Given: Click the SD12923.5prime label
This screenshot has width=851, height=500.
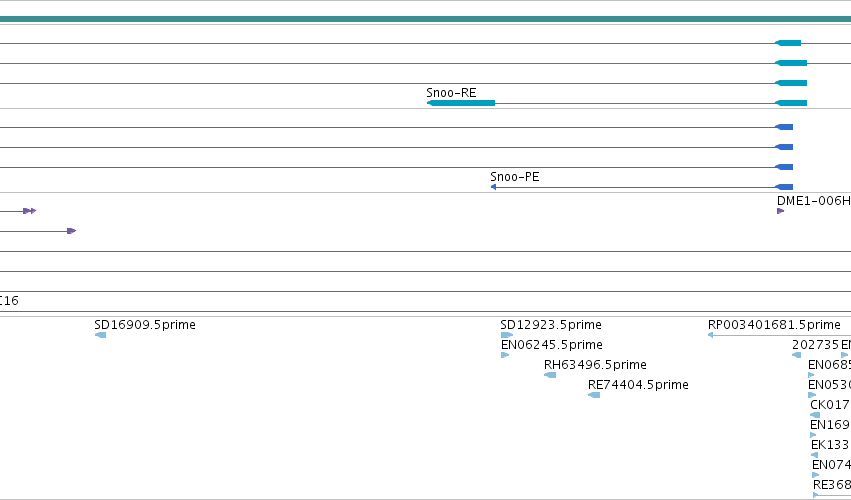Looking at the screenshot, I should pyautogui.click(x=551, y=325).
